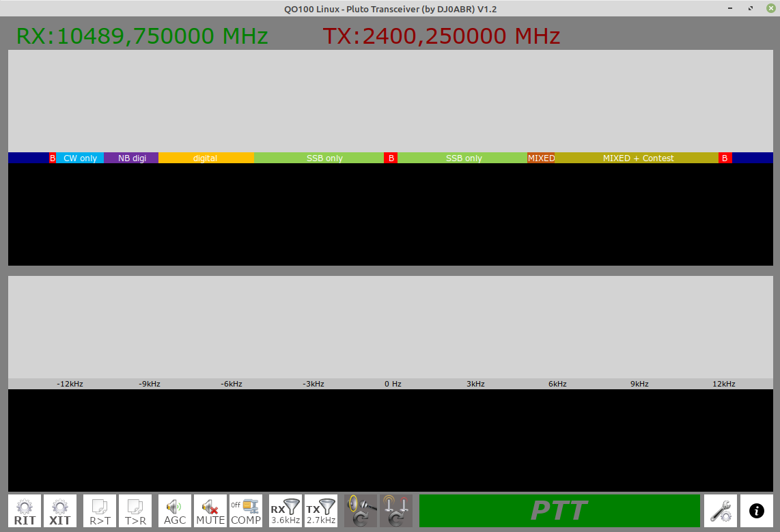Open the setup wrench and gear icon
The height and width of the screenshot is (532, 780).
point(721,511)
